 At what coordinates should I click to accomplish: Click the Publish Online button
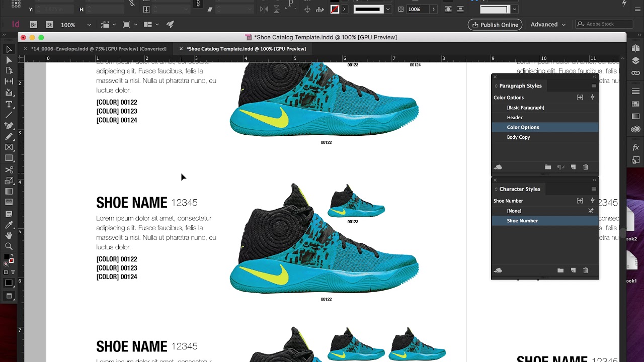495,25
